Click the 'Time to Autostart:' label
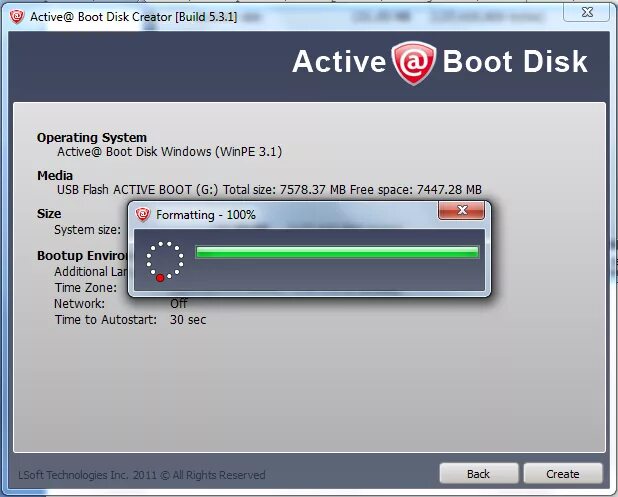This screenshot has height=497, width=618. (x=106, y=320)
